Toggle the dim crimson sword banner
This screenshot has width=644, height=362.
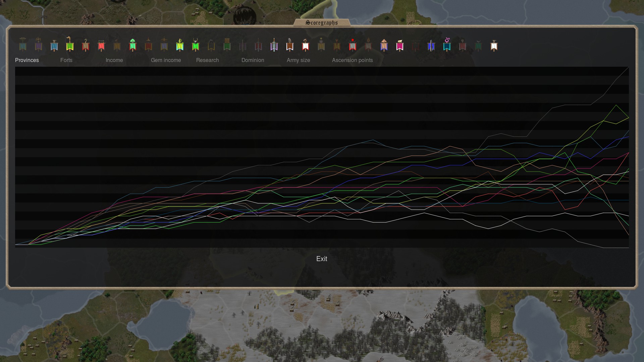point(258,45)
